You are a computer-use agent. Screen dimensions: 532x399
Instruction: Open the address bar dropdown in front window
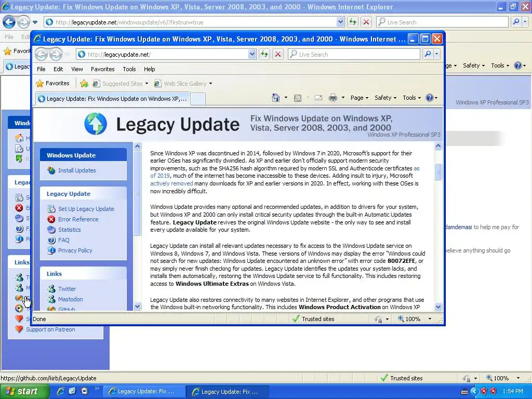[x=252, y=54]
